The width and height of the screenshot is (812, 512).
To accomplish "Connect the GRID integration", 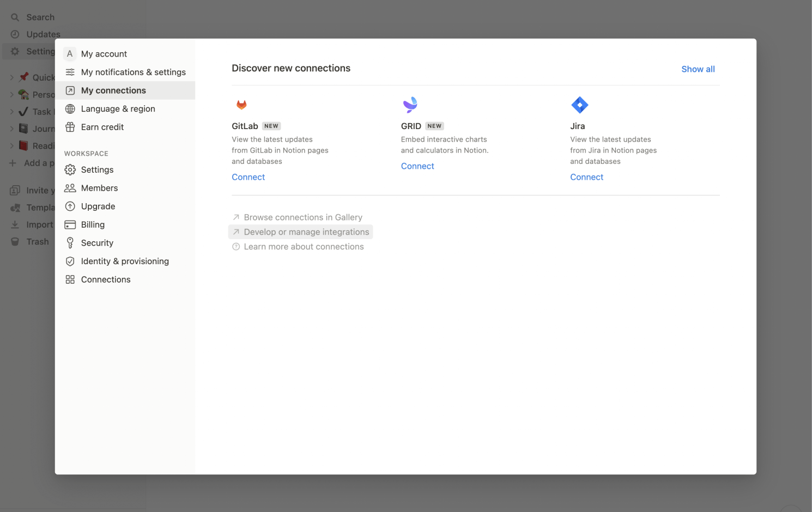I will coord(417,166).
